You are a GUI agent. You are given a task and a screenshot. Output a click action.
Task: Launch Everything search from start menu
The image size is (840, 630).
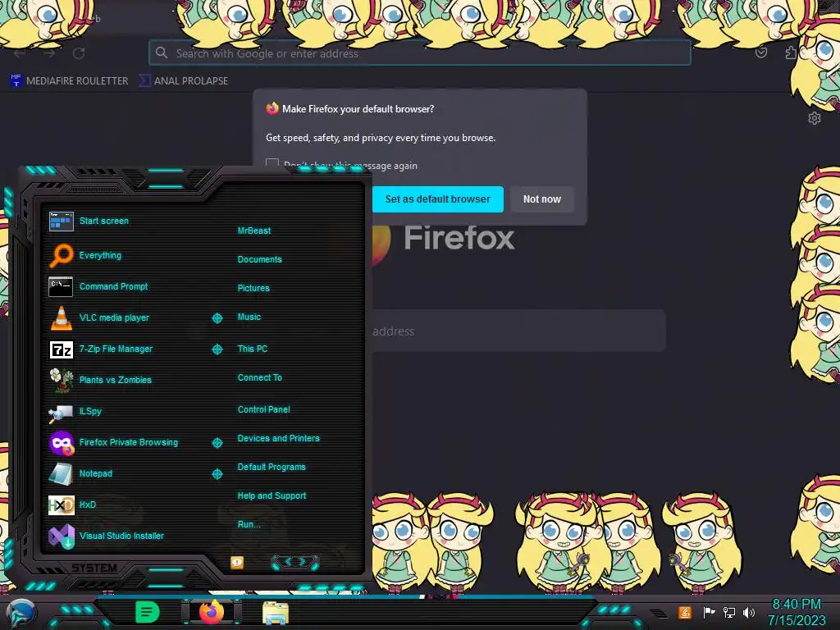tap(100, 256)
